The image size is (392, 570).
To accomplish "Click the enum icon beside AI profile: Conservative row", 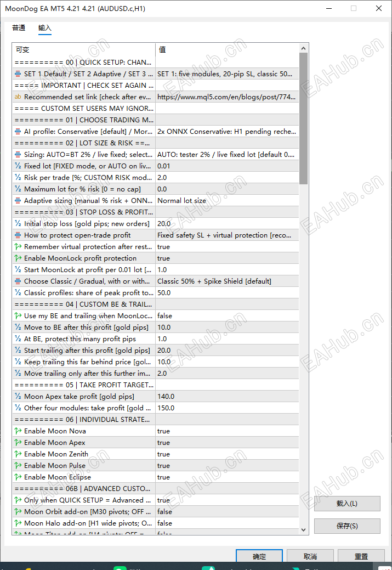I will 18,131.
